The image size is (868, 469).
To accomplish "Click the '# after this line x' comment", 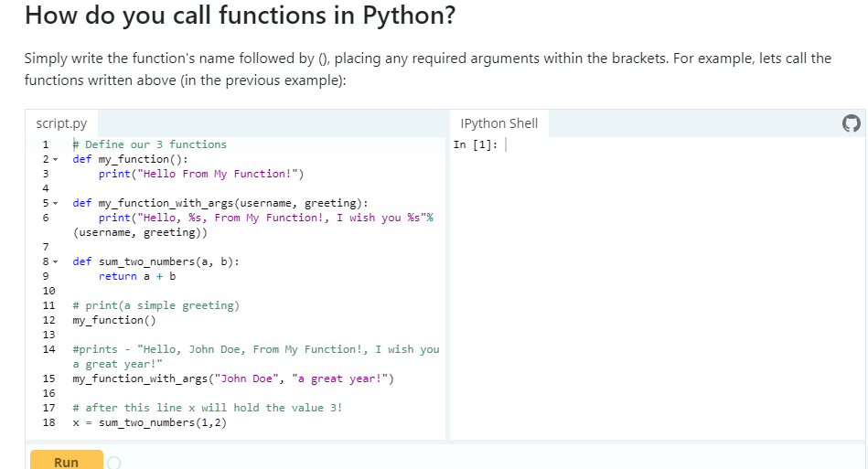I will (207, 408).
